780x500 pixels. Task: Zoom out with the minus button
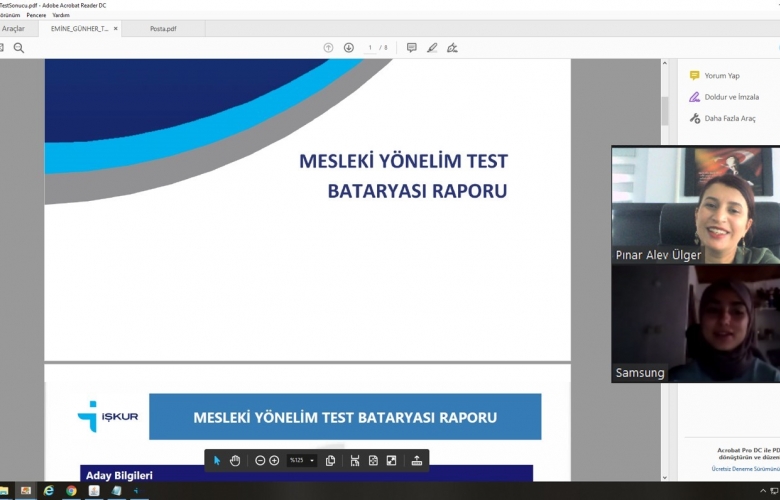click(x=260, y=461)
